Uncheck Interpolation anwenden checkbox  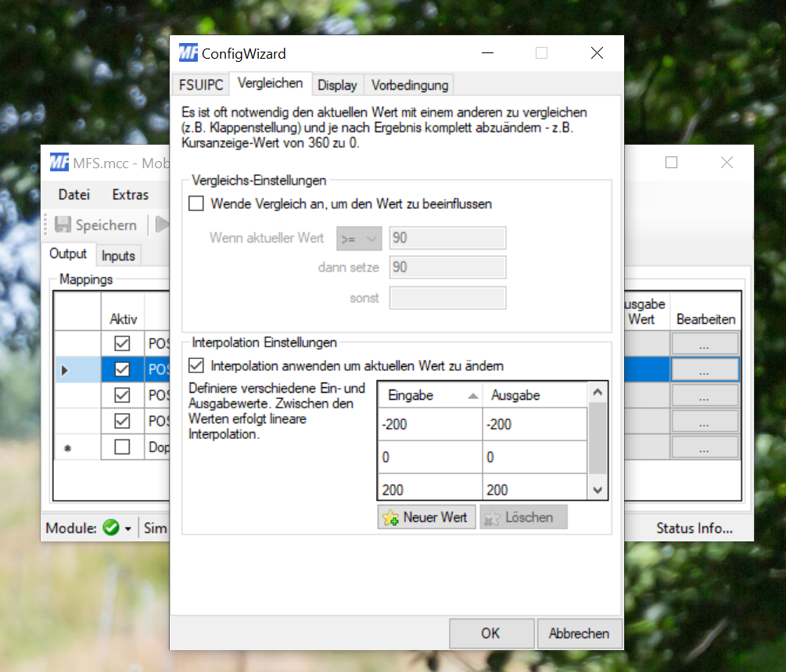[x=196, y=365]
